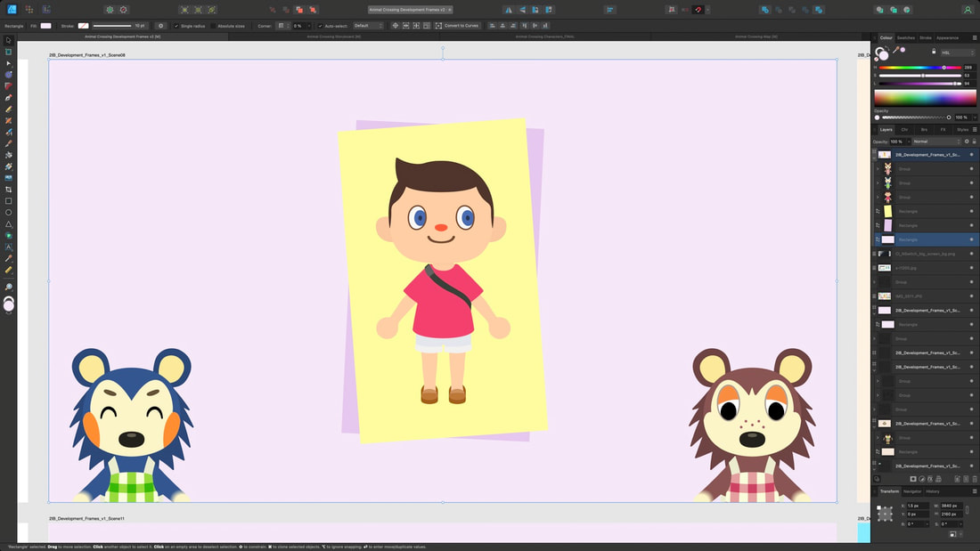Viewport: 980px width, 551px height.
Task: Switch to the Pixel persona
Action: point(29,10)
